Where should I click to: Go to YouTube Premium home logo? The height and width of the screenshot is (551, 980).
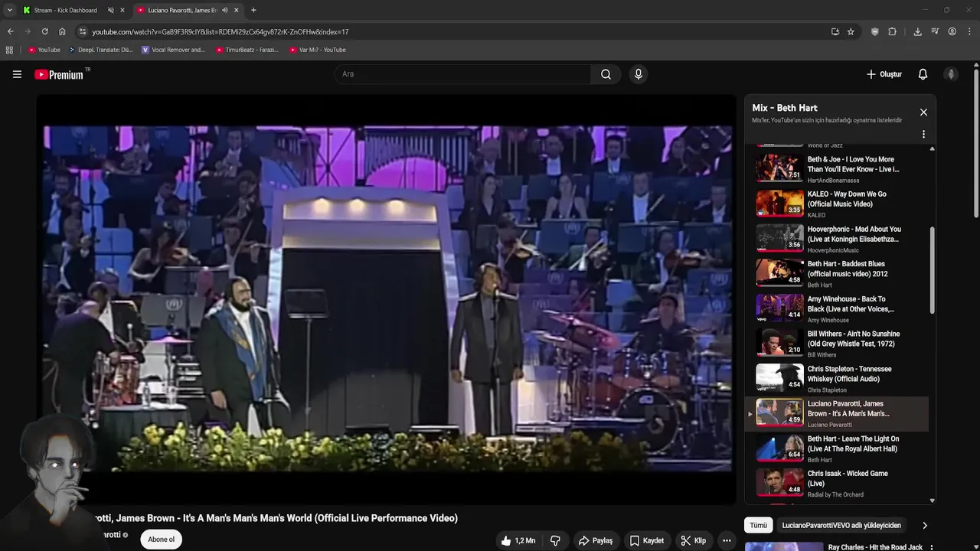60,74
